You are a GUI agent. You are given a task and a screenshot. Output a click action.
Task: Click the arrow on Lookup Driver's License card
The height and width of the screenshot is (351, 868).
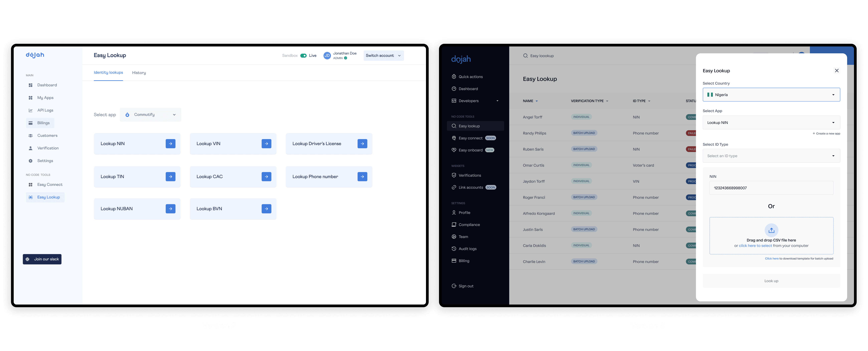click(x=362, y=144)
